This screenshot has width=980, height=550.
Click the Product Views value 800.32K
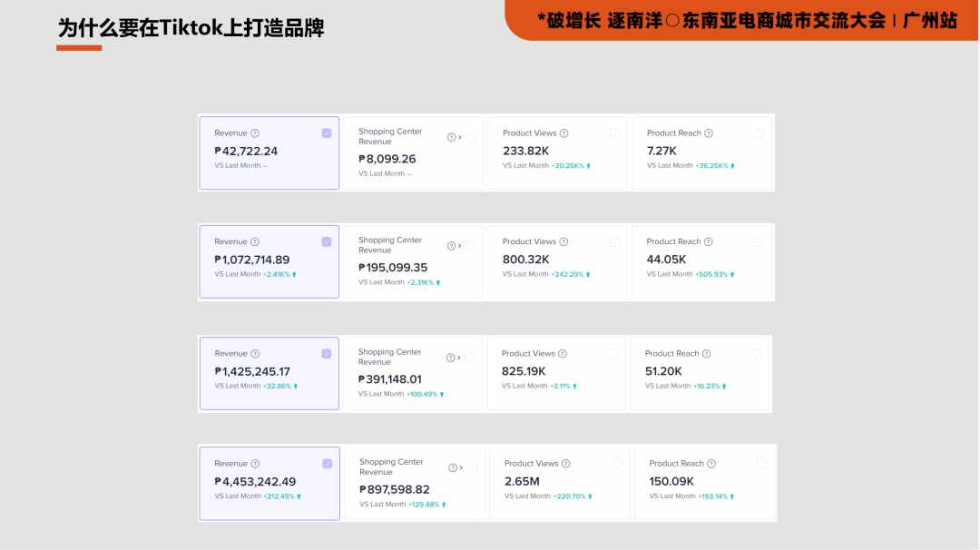point(525,260)
